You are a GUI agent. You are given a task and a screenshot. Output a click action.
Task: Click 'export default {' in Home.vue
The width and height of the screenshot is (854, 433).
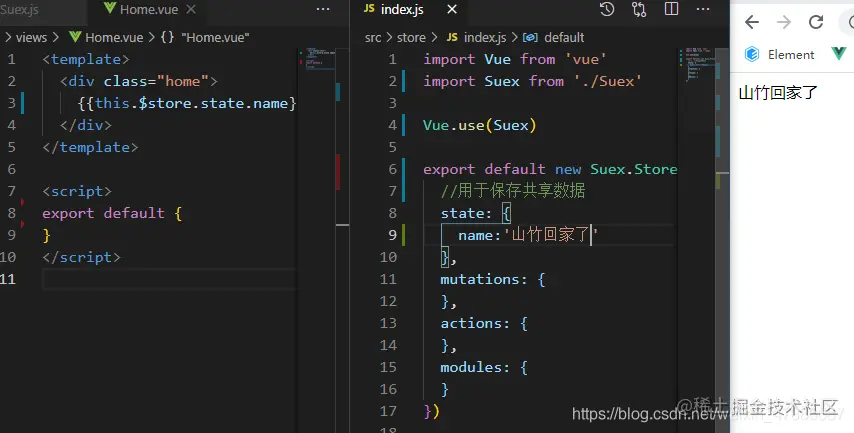point(112,213)
